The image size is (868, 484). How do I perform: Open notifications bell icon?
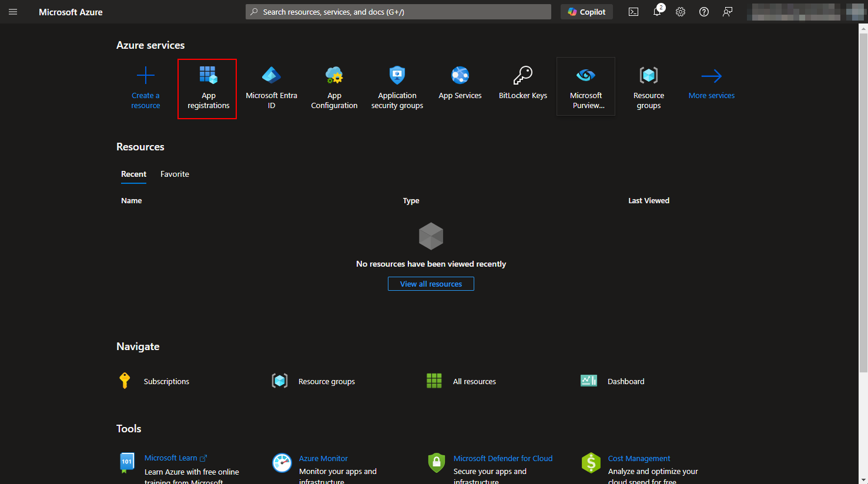pyautogui.click(x=657, y=12)
